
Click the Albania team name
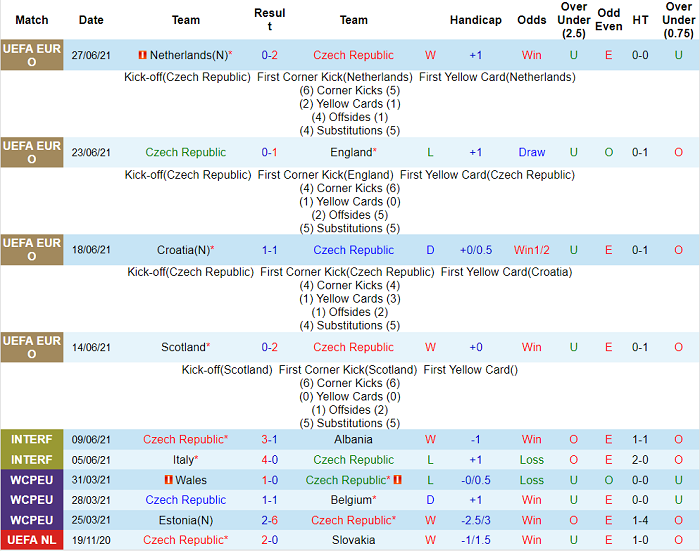353,439
